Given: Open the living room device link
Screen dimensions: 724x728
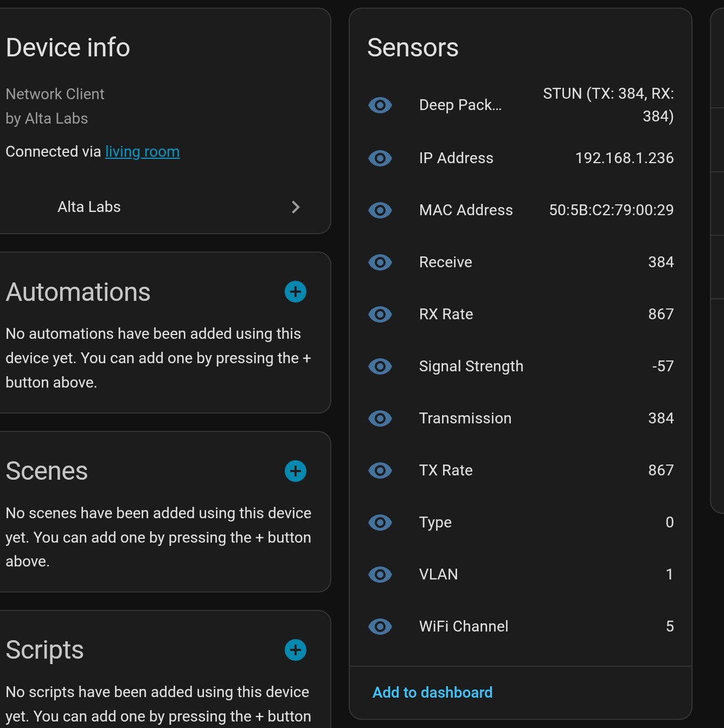Looking at the screenshot, I should pyautogui.click(x=142, y=152).
